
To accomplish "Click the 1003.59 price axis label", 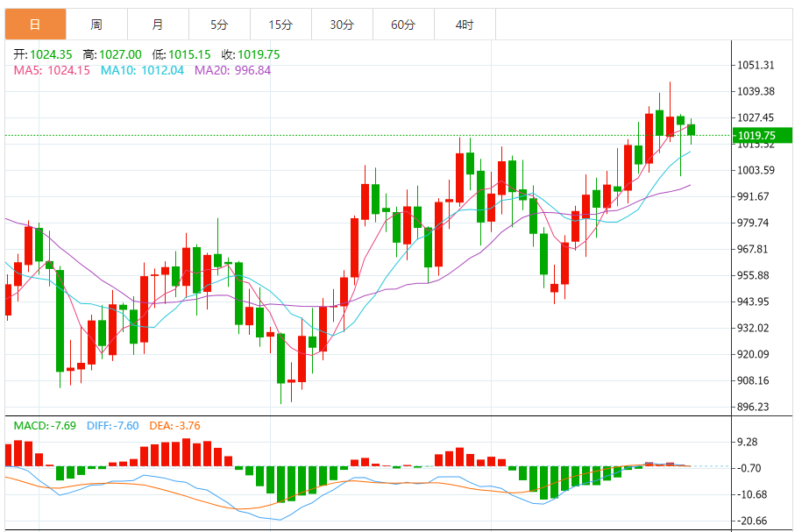I will pos(756,170).
